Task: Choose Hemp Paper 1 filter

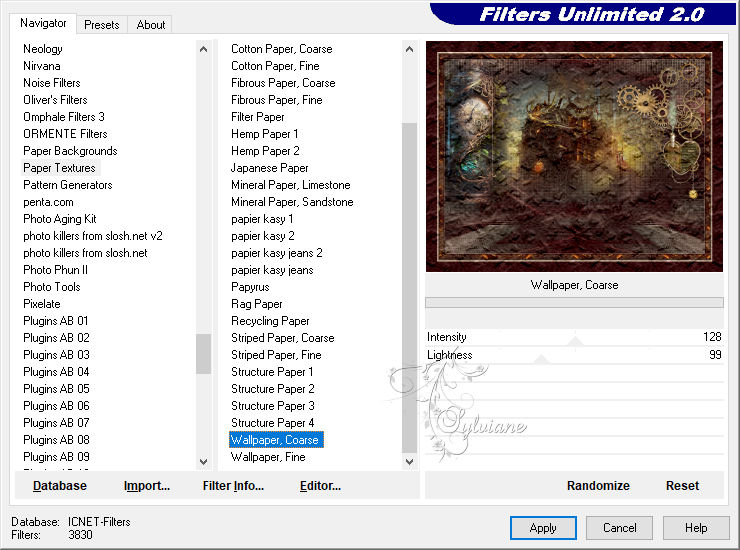Action: (x=265, y=134)
